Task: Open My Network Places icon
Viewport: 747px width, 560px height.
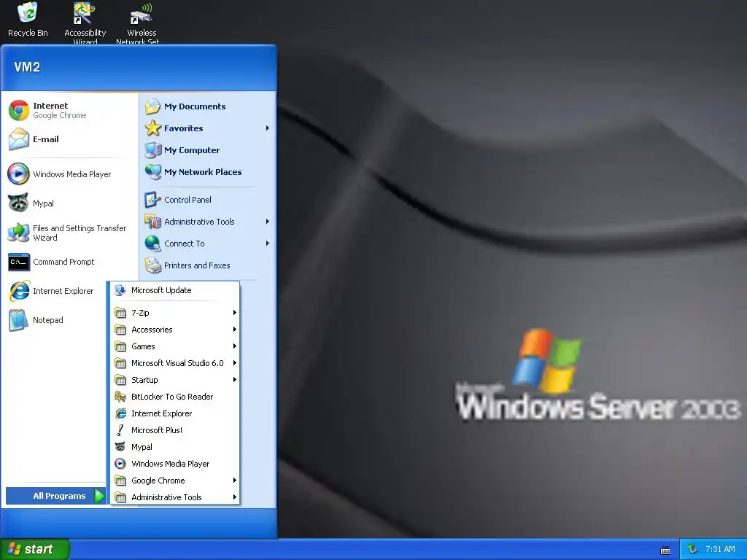Action: pos(153,172)
